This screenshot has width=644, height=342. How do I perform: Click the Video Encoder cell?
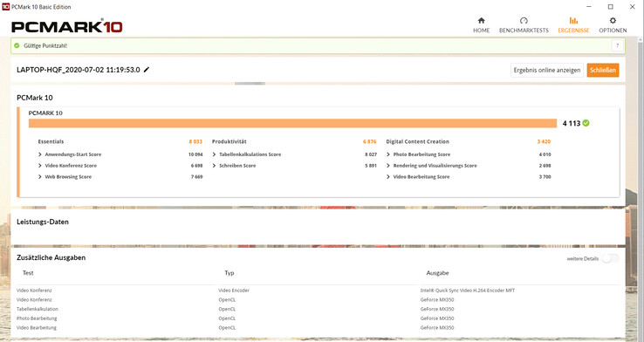[234, 291]
